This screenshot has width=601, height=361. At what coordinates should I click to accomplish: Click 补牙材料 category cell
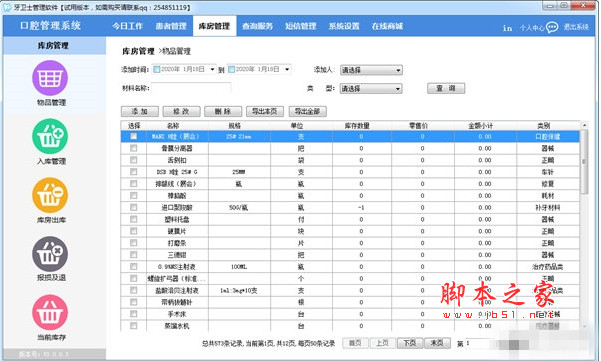[548, 207]
